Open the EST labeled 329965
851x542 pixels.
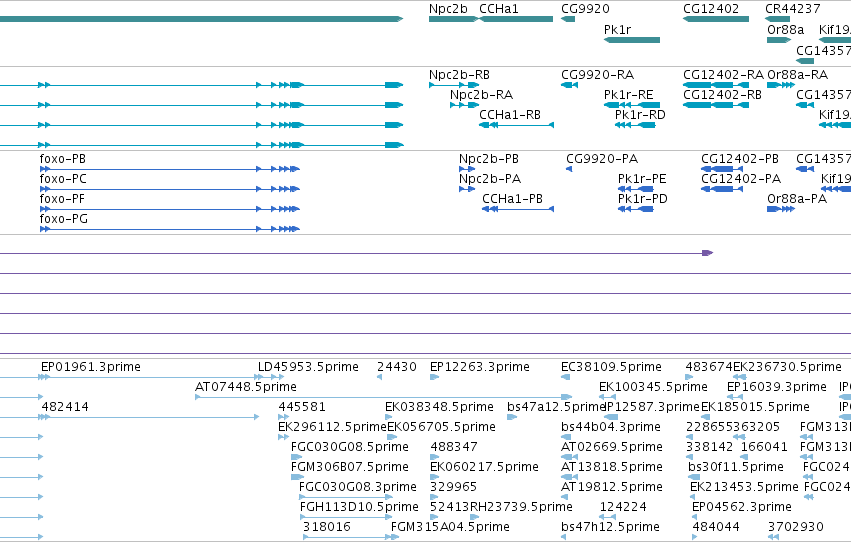tap(453, 488)
